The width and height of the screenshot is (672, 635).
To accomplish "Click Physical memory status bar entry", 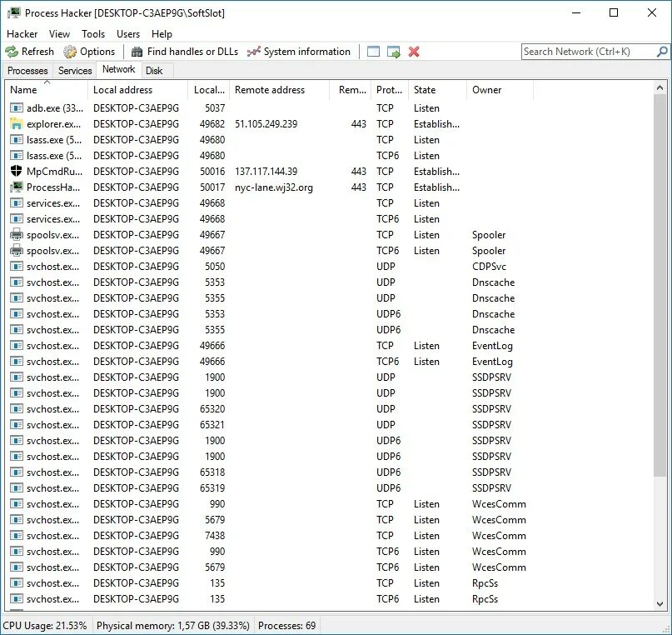I will 173,626.
